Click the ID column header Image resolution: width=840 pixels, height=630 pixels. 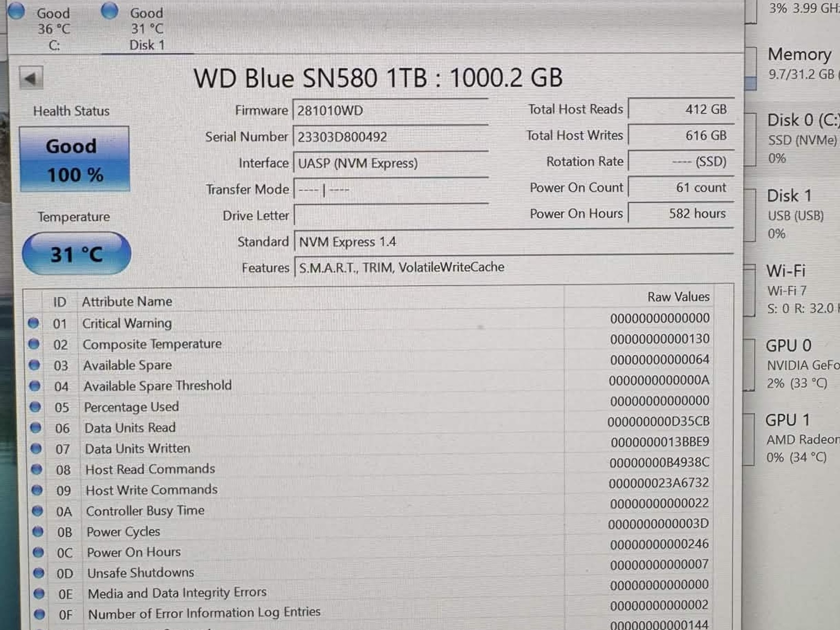[59, 302]
